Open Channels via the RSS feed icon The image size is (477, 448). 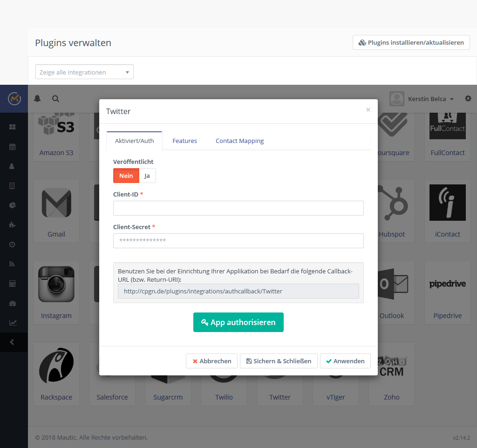(12, 264)
